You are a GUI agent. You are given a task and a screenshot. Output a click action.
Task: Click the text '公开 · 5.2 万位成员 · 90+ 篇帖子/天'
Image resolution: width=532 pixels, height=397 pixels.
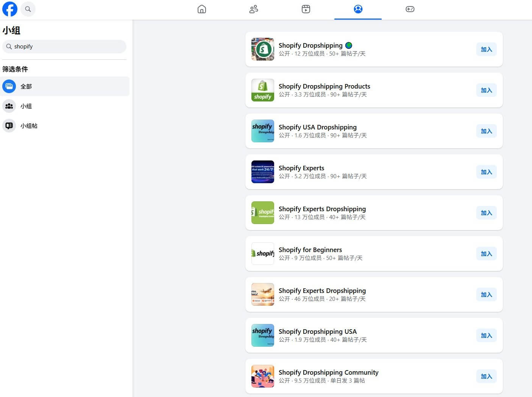pos(323,176)
